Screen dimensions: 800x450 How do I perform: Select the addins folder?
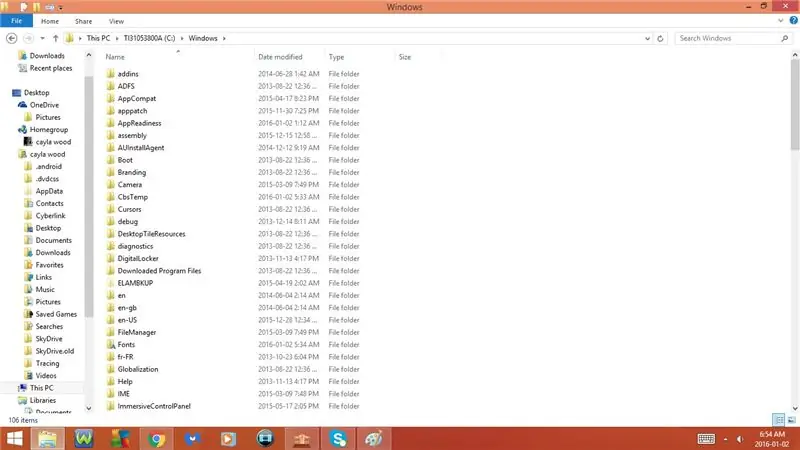(x=128, y=74)
